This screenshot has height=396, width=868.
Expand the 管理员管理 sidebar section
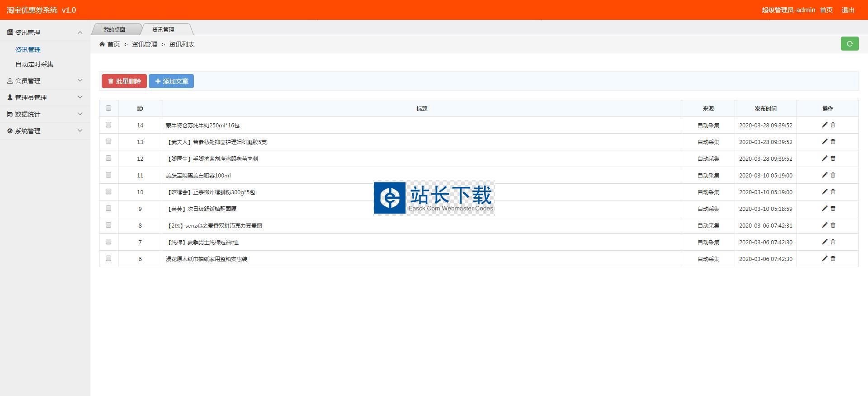pos(45,98)
